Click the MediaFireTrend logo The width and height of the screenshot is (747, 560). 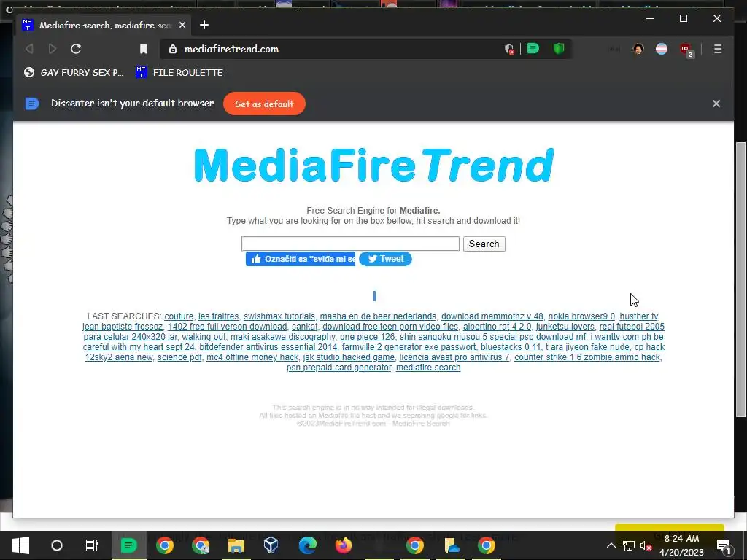374,165
